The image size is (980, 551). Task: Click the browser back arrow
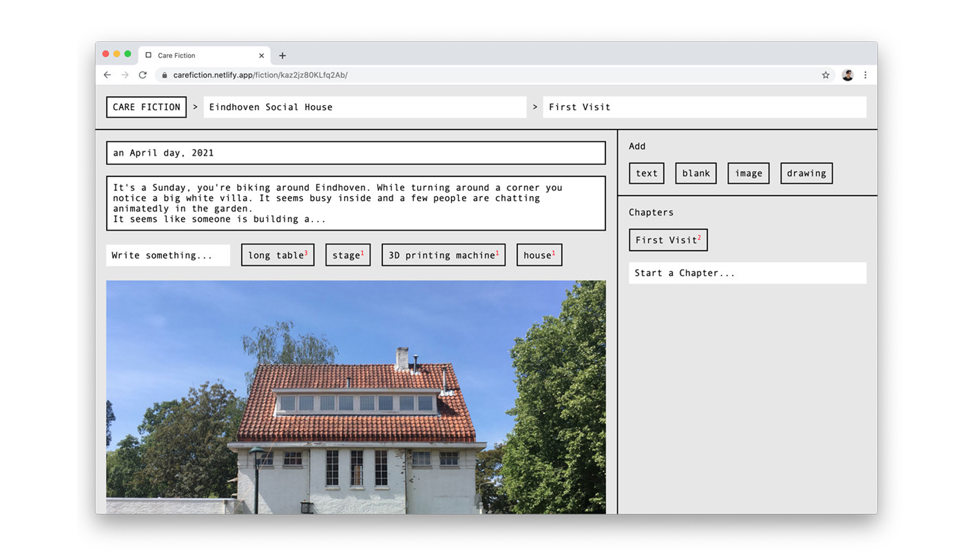pos(107,75)
